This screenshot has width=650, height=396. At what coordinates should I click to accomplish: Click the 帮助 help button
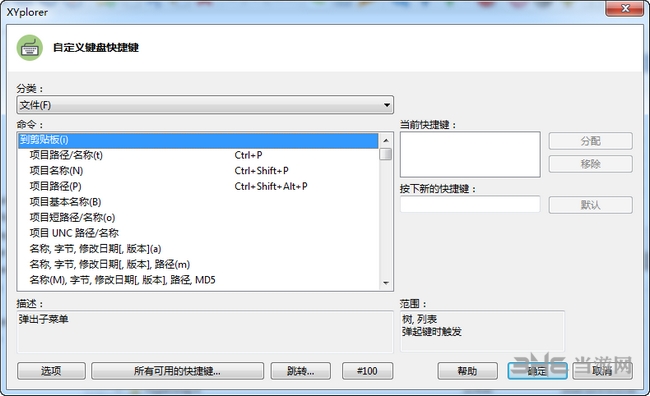click(468, 371)
